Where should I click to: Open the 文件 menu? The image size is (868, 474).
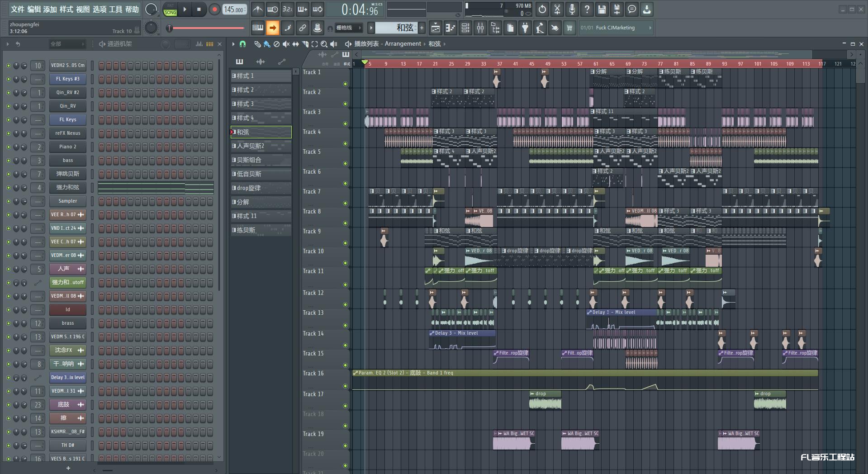coord(17,9)
